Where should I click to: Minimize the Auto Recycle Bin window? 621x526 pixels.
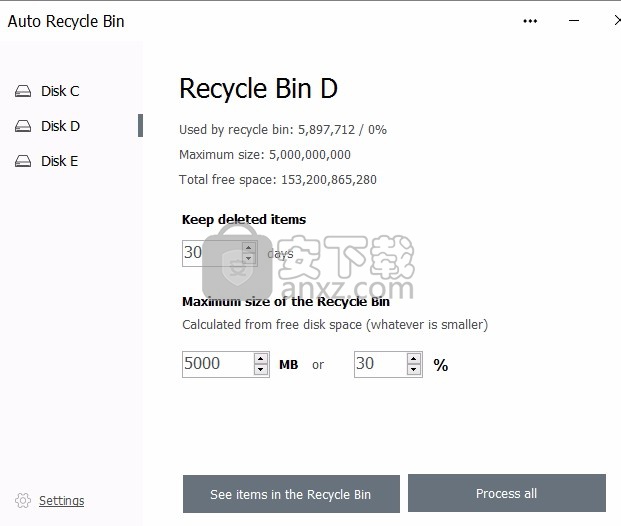click(574, 21)
